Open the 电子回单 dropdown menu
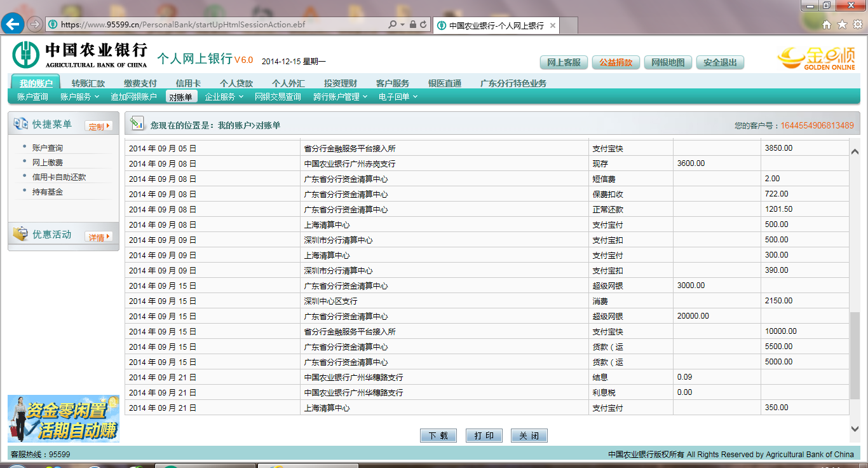This screenshot has width=868, height=468. [398, 97]
